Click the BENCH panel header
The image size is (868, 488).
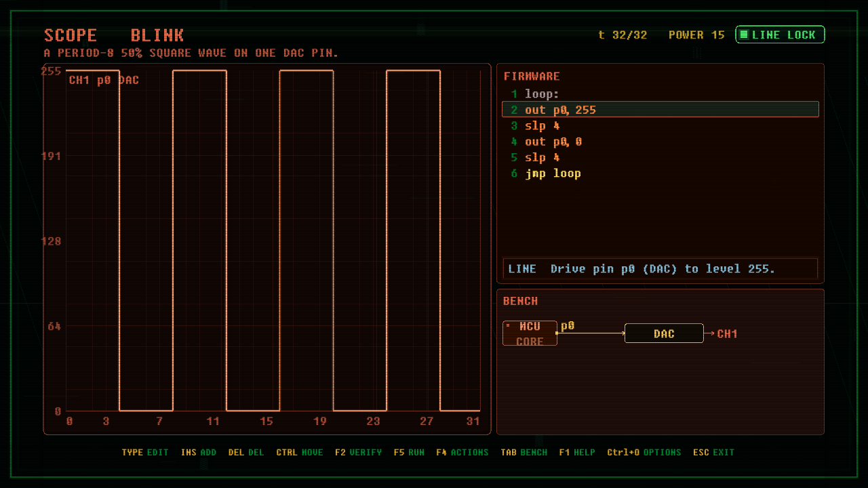pos(521,301)
